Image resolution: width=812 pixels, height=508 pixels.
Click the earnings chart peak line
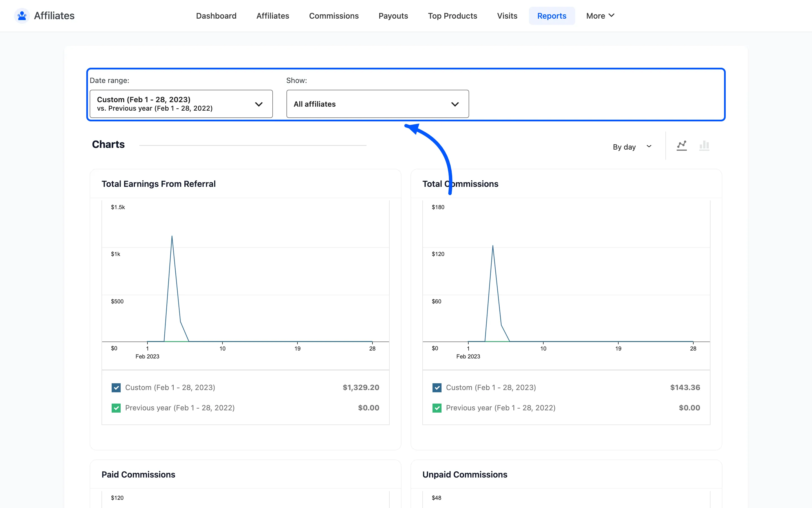(x=172, y=237)
